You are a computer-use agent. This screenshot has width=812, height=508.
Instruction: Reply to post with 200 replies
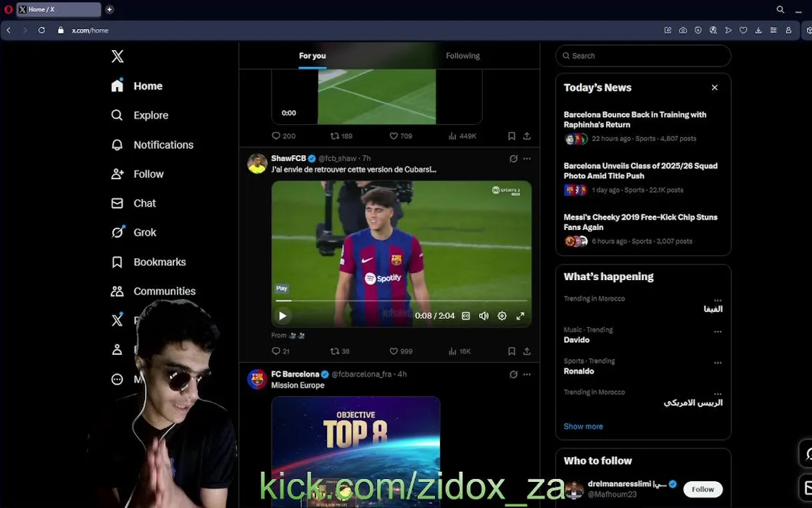pyautogui.click(x=284, y=135)
